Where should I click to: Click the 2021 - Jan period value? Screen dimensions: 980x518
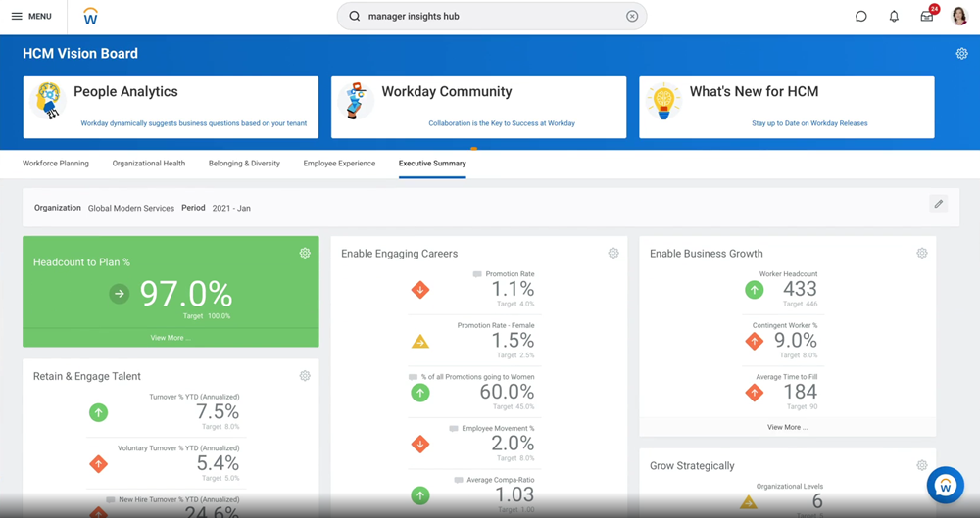(x=231, y=208)
